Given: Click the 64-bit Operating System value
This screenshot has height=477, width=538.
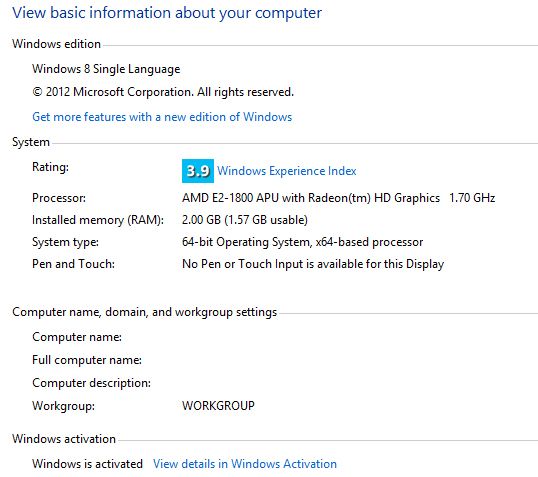Looking at the screenshot, I should coord(302,242).
